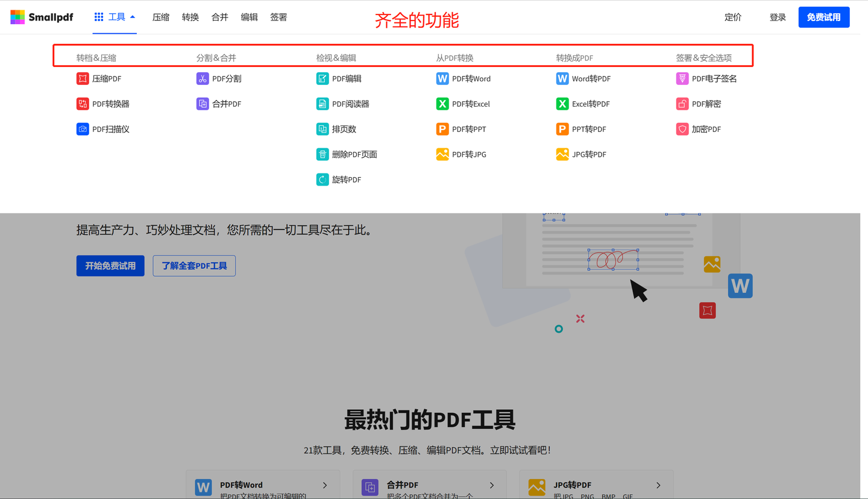868x499 pixels.
Task: Click the PDF扫描仪 camera icon
Action: (x=83, y=129)
